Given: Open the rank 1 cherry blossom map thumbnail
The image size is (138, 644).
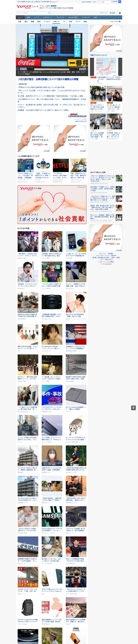Looking at the screenshot, I should point(106,67).
